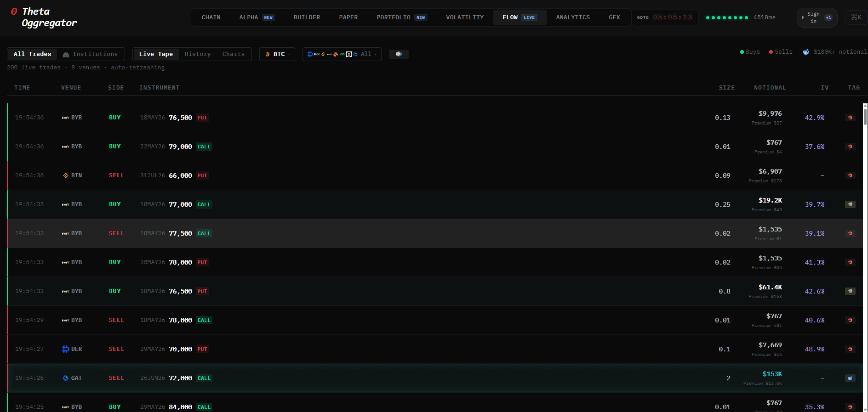Select the Live Tape view
The width and height of the screenshot is (868, 412).
click(x=156, y=54)
